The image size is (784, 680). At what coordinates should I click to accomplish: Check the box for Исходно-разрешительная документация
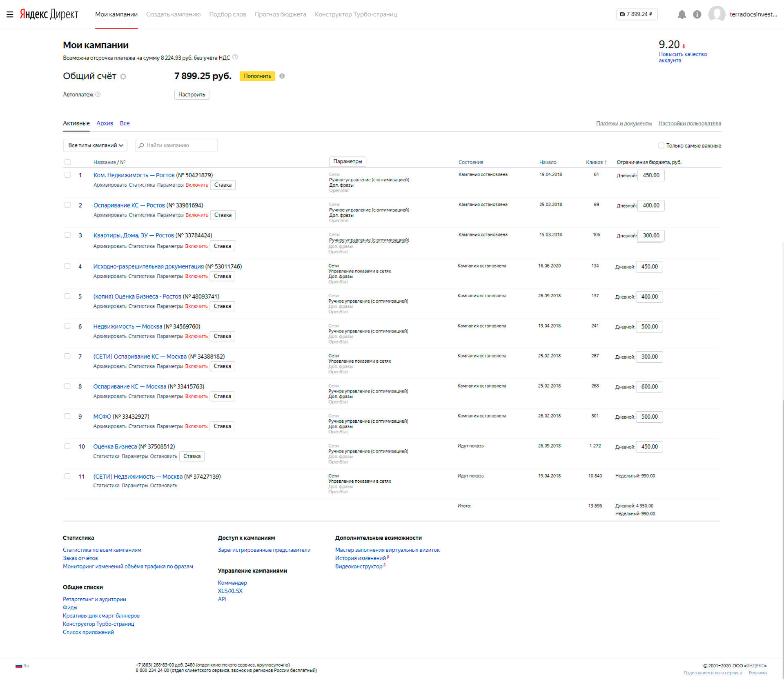pos(67,266)
